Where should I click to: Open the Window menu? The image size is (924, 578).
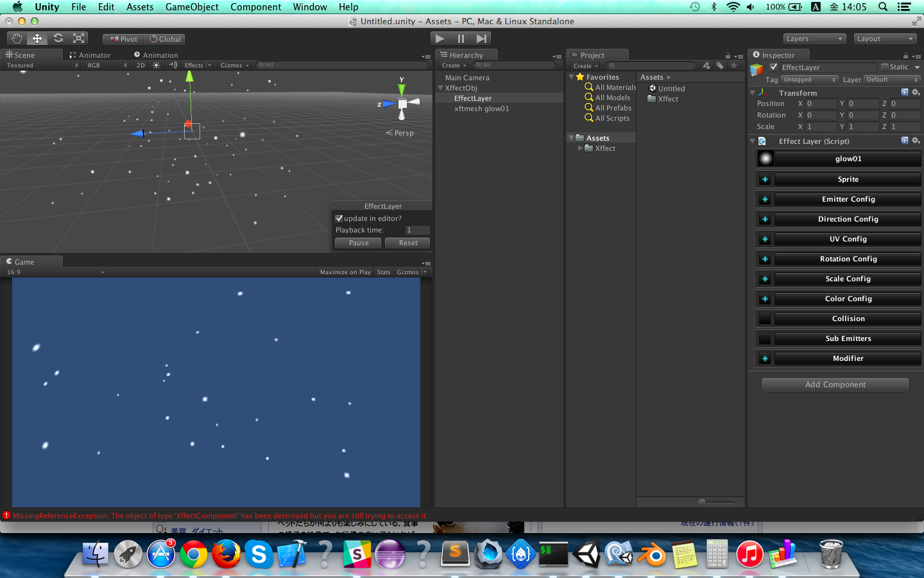[310, 7]
